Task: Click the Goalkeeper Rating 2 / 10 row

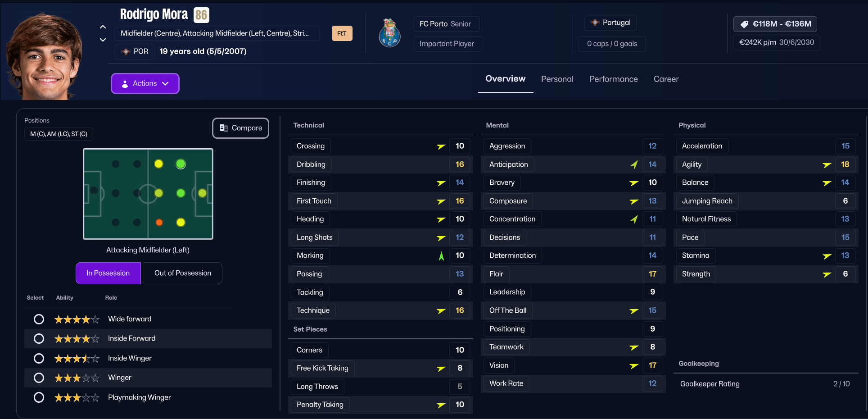Action: click(x=765, y=384)
